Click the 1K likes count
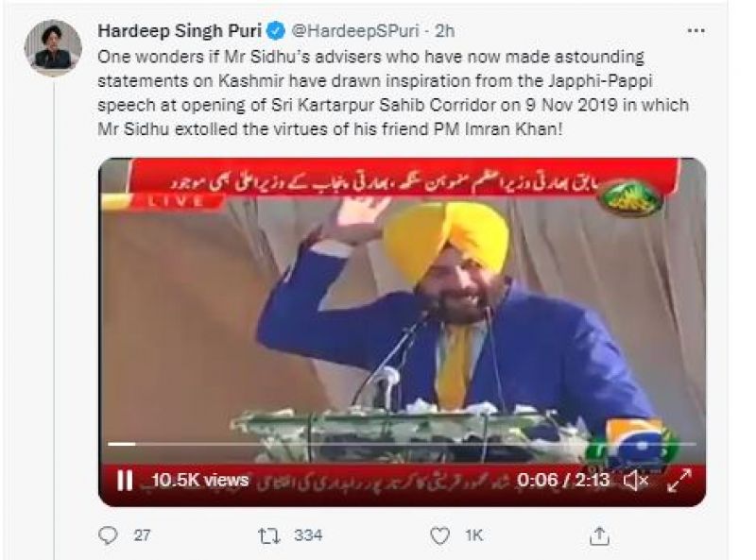Screen dimensions: 756x560 [474, 535]
